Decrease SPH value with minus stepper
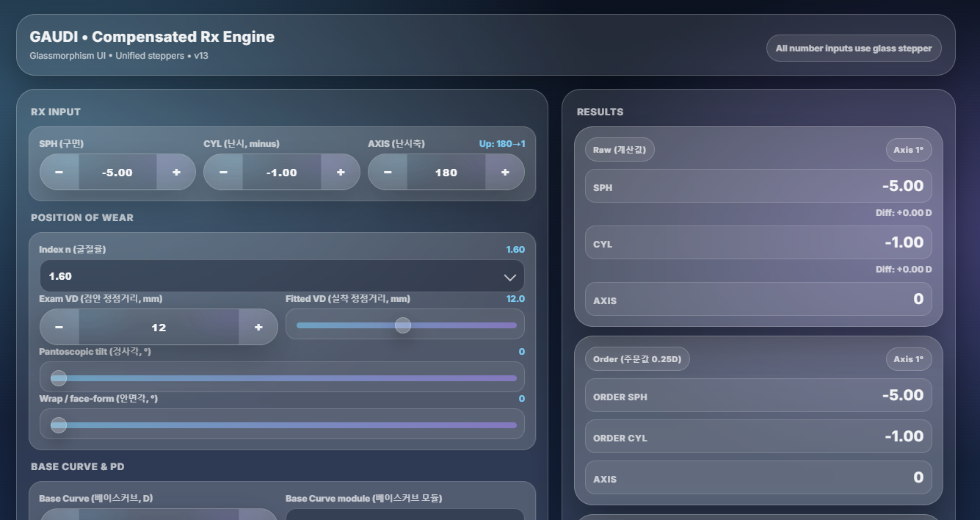Image resolution: width=980 pixels, height=520 pixels. coord(59,173)
